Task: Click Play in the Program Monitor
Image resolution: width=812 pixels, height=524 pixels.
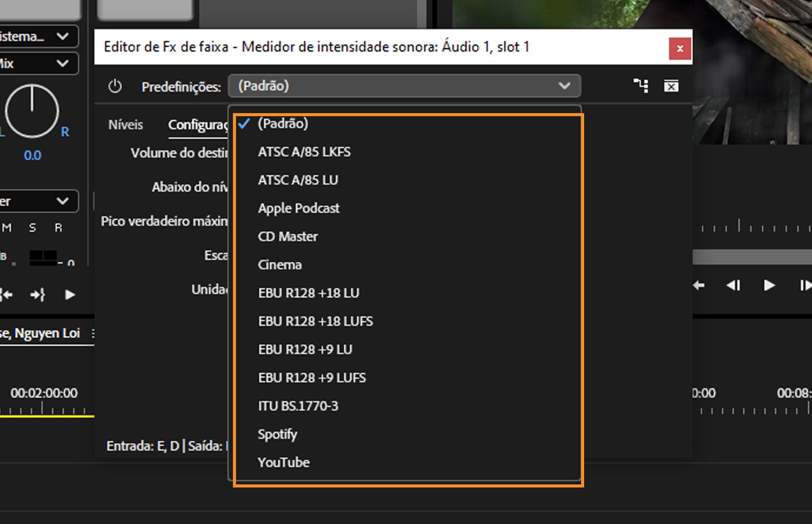Action: pyautogui.click(x=769, y=286)
